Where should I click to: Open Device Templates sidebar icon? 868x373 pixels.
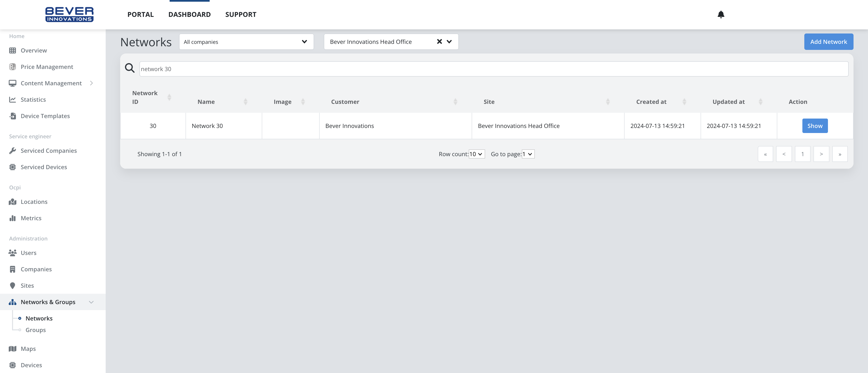click(13, 116)
